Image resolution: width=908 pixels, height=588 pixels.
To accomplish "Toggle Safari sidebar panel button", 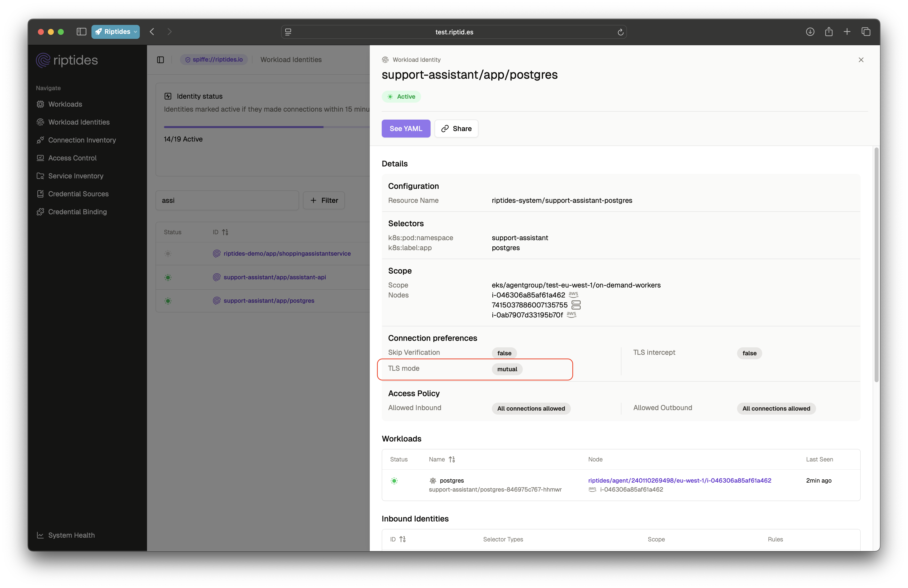I will coord(81,32).
